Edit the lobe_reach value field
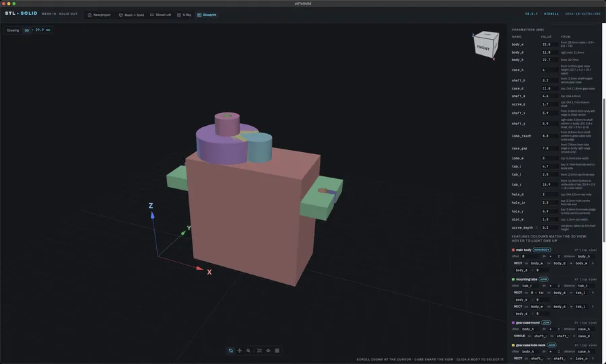606x364 pixels. pyautogui.click(x=549, y=136)
